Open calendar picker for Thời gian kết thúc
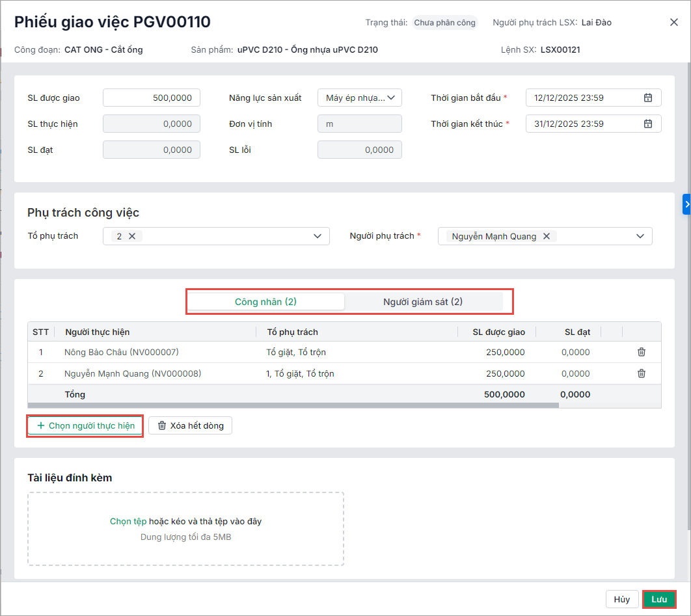This screenshot has height=616, width=691. point(647,124)
